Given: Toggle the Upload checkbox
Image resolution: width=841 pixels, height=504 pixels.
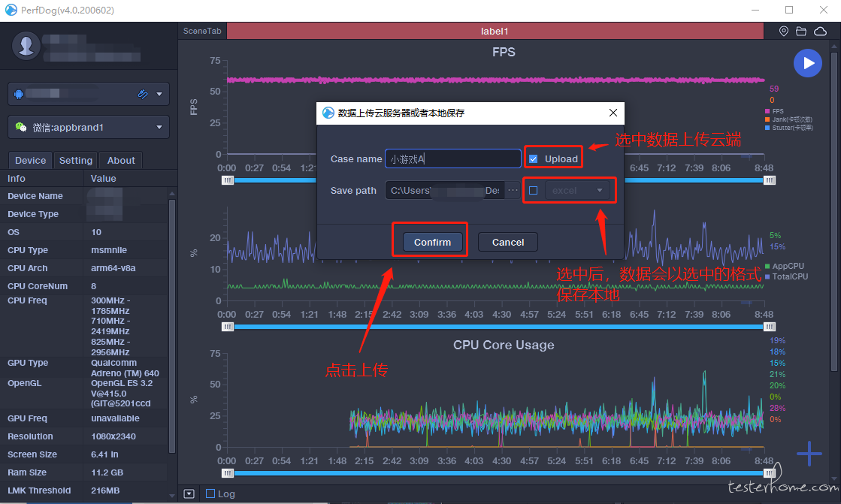Looking at the screenshot, I should [533, 158].
